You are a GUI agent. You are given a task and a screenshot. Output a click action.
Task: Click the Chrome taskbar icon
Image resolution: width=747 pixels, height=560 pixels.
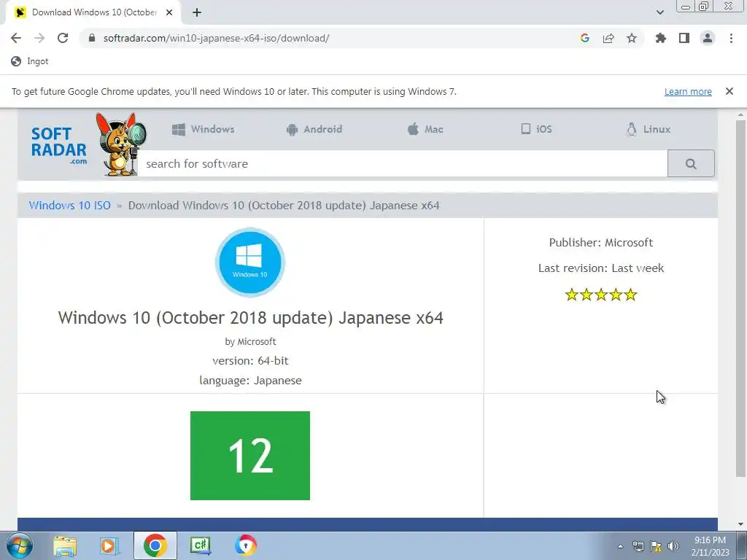tap(155, 545)
